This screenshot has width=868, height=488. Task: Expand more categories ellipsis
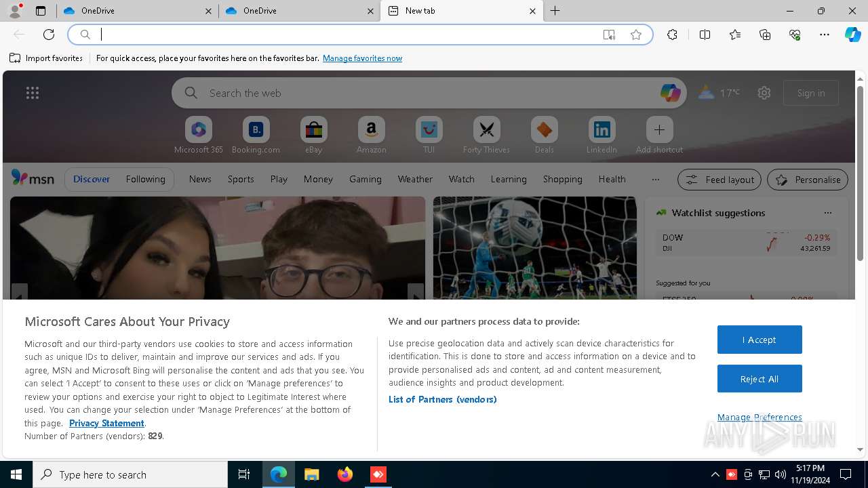(655, 179)
